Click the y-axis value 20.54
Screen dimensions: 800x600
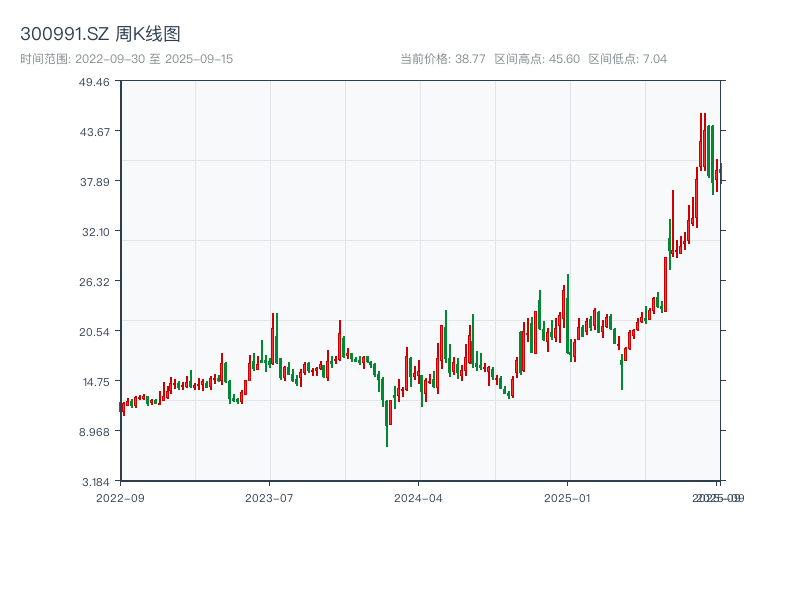pos(94,332)
